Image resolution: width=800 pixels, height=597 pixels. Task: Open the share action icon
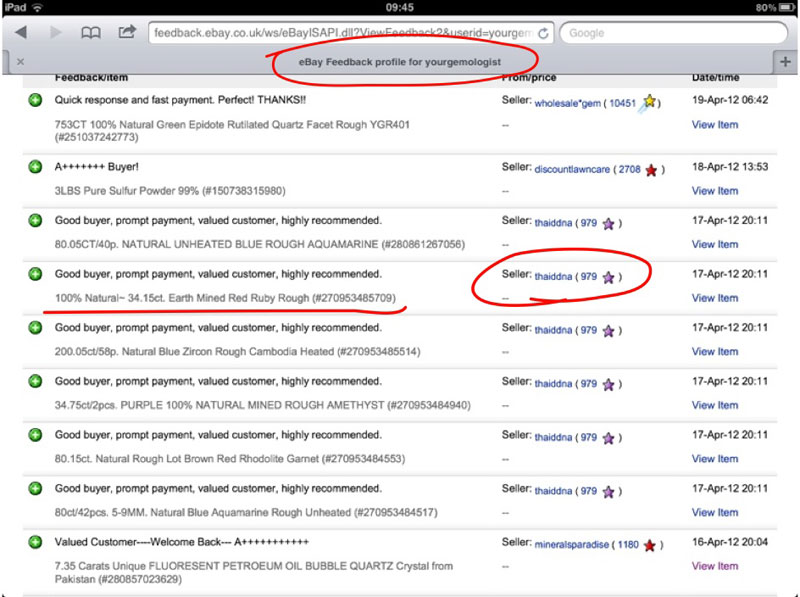click(127, 32)
